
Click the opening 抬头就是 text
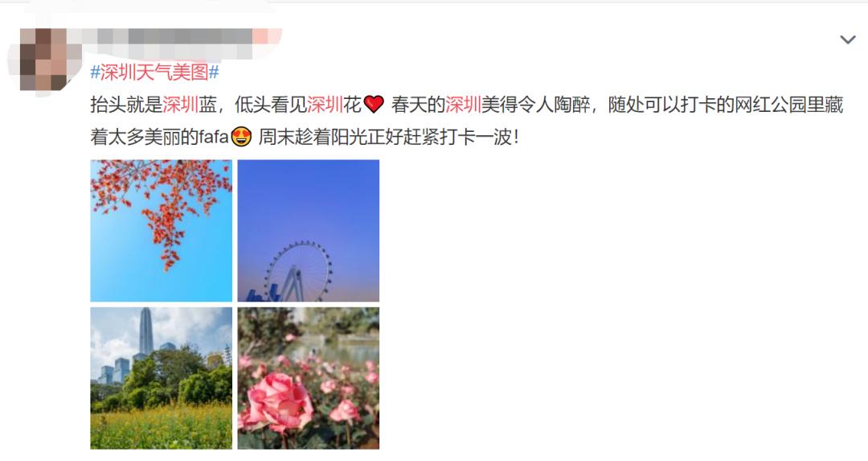click(126, 104)
